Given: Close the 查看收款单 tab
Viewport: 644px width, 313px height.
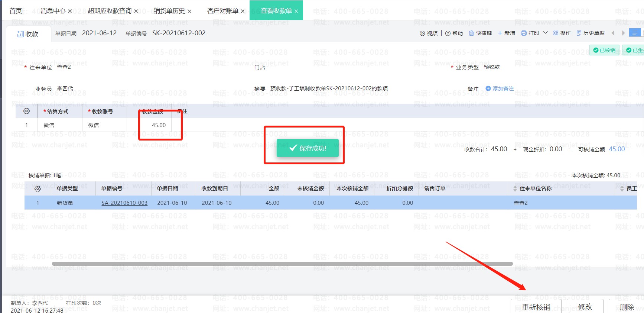Looking at the screenshot, I should [296, 11].
